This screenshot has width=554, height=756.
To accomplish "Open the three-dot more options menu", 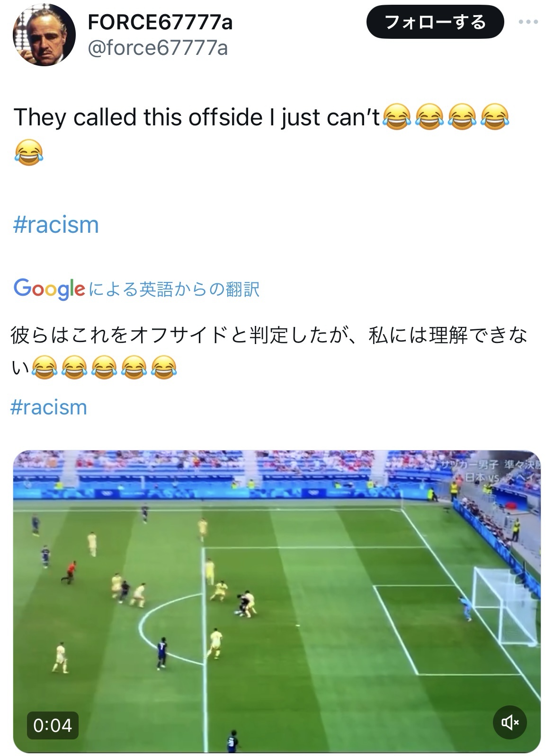I will (x=528, y=22).
